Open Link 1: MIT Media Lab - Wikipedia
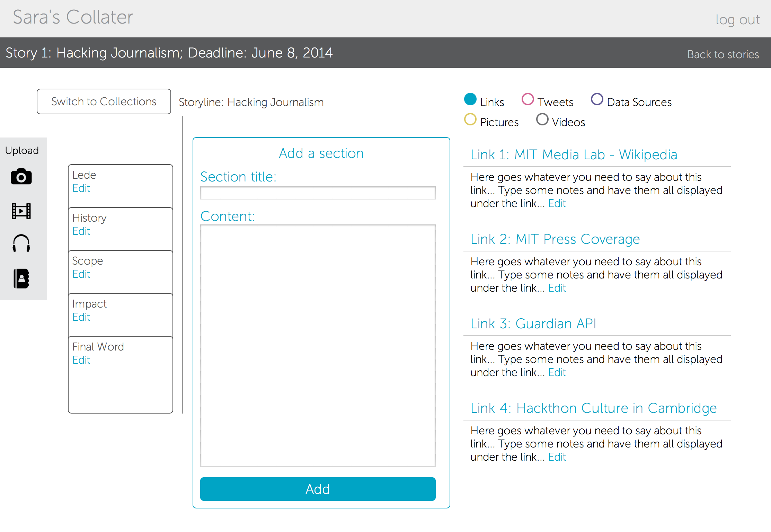Image resolution: width=771 pixels, height=532 pixels. (x=574, y=154)
